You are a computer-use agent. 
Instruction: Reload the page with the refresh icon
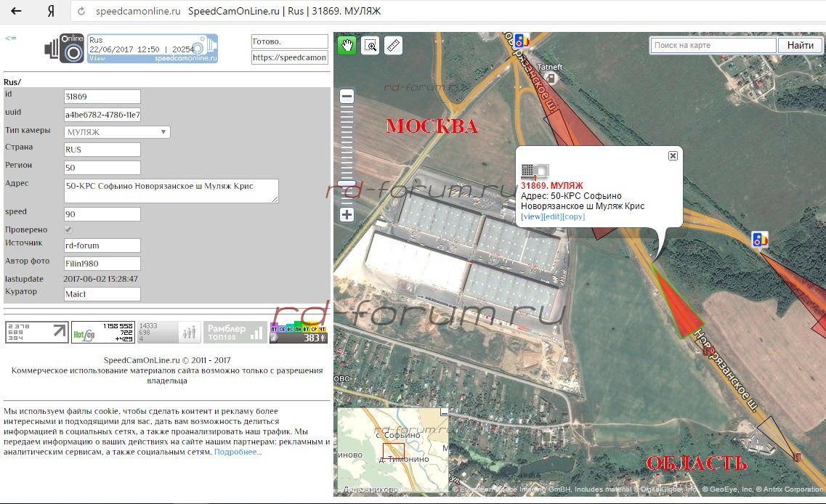[x=81, y=11]
